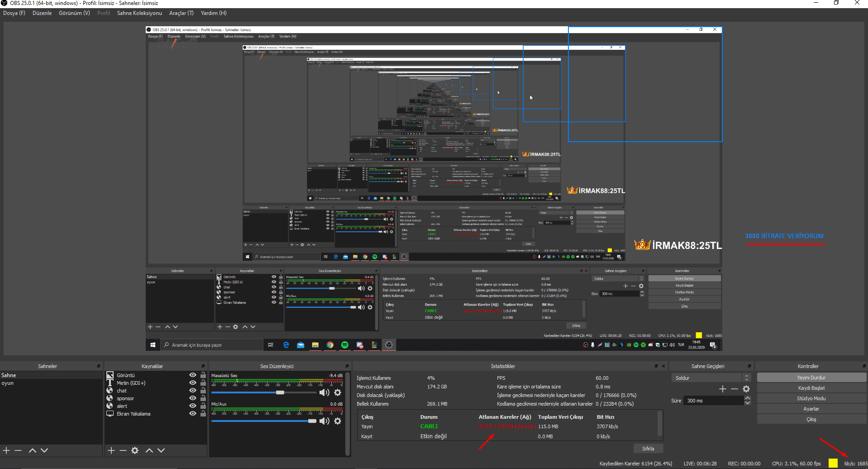Open the Görünüm (V) menu
This screenshot has height=469, width=868.
(x=74, y=13)
